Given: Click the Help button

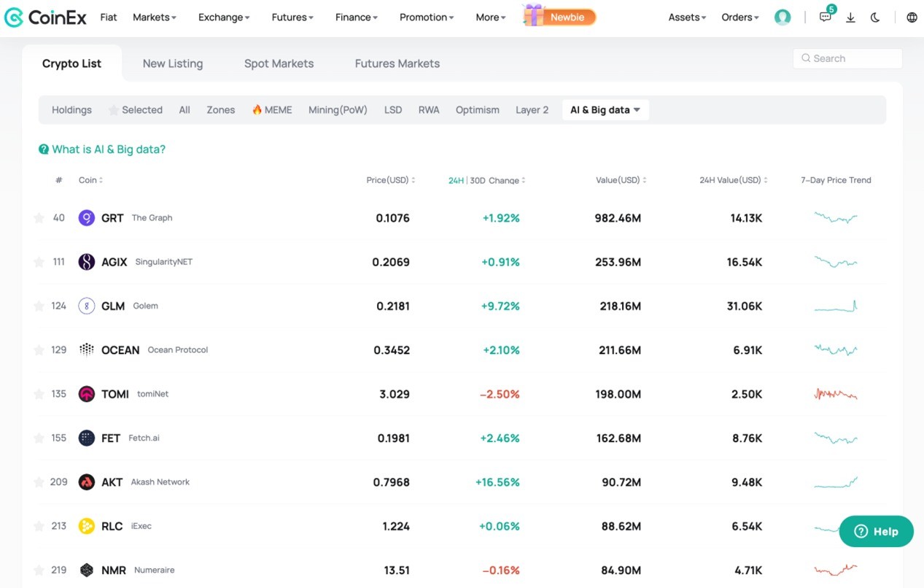Looking at the screenshot, I should [877, 531].
